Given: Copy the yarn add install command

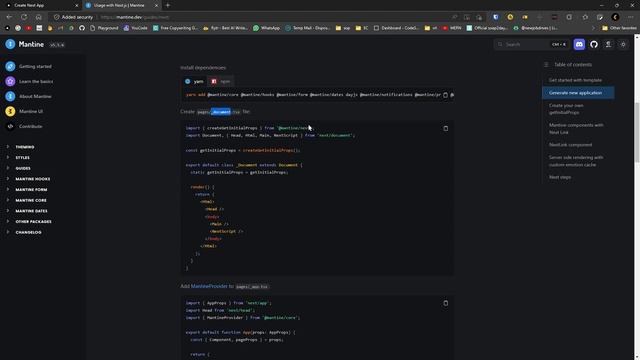Looking at the screenshot, I should [x=445, y=95].
